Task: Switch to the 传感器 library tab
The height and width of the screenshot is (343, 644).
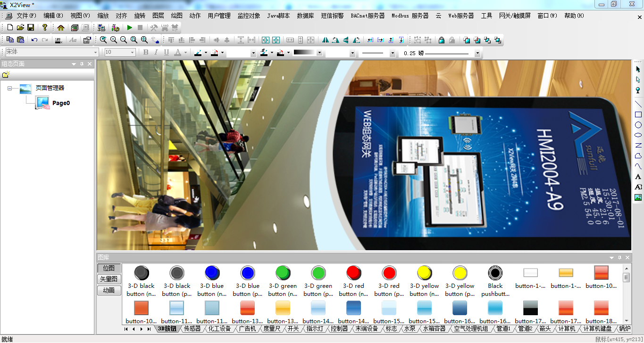Action: point(192,328)
